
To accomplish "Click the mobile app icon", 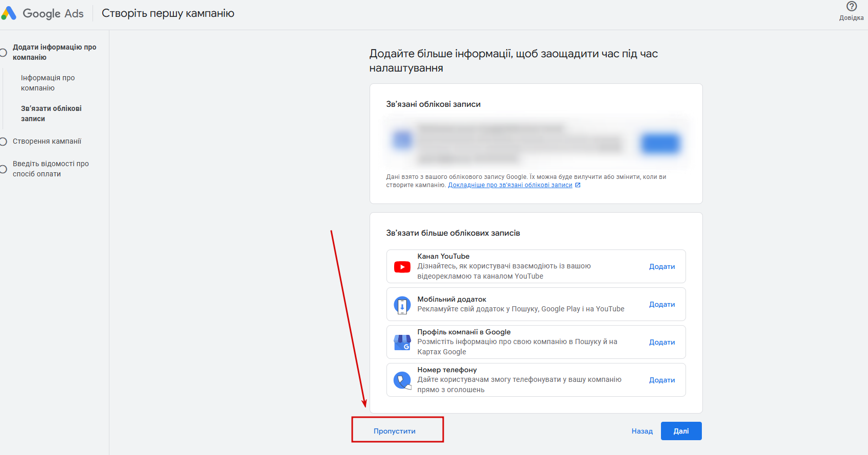I will [x=402, y=305].
